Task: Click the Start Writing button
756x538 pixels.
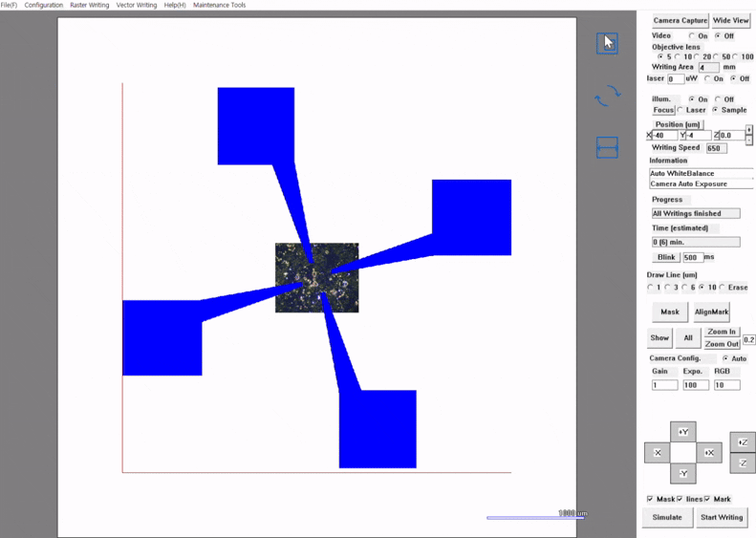Action: (x=722, y=517)
